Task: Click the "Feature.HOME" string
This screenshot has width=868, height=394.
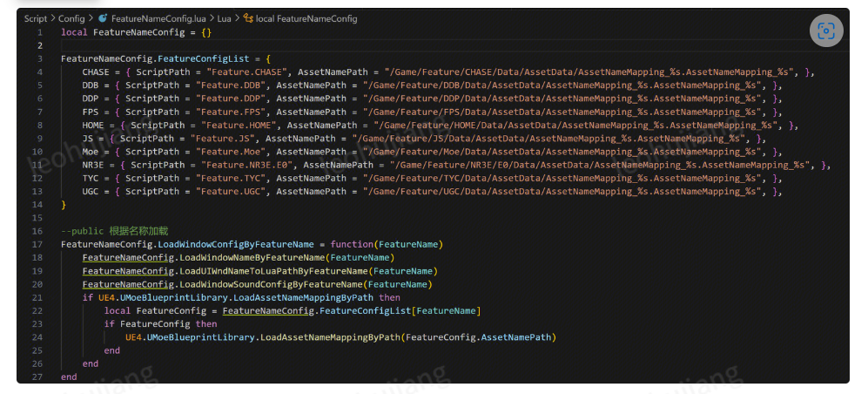Action: 239,126
